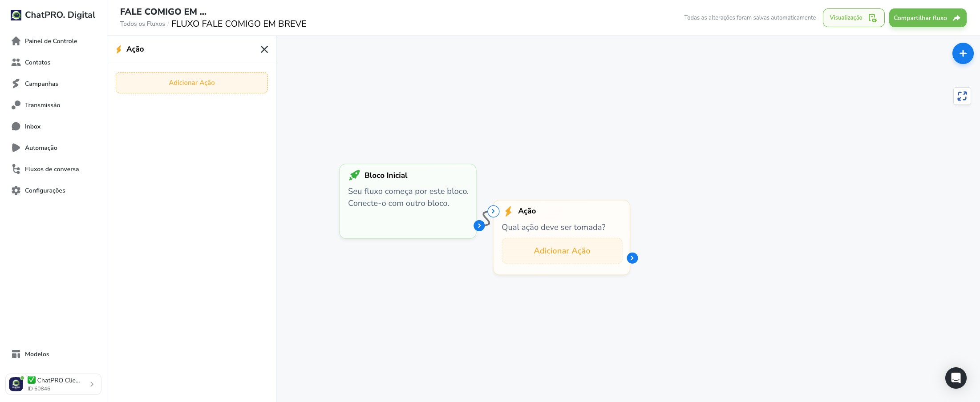980x402 pixels.
Task: Click the Visualização preview button
Action: [x=854, y=18]
